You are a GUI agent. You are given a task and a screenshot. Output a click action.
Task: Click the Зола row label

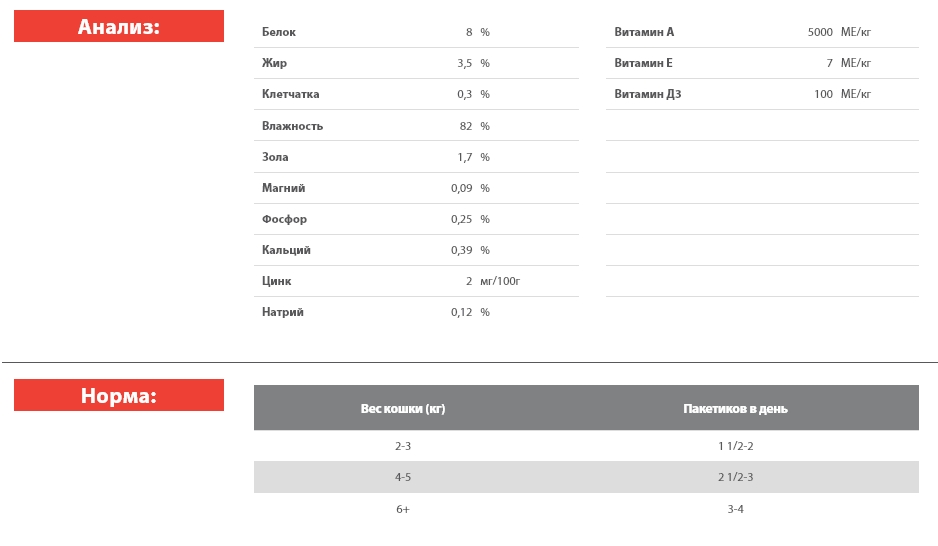coord(275,157)
